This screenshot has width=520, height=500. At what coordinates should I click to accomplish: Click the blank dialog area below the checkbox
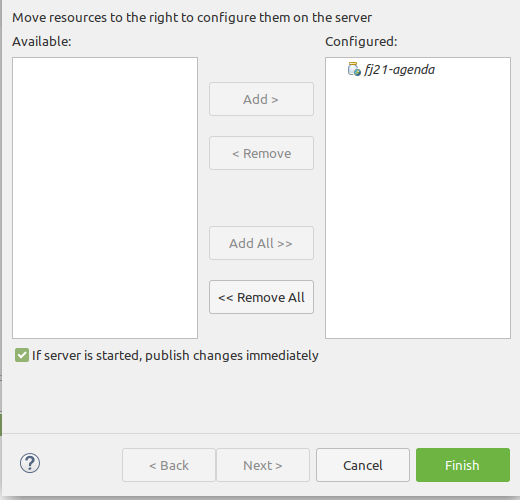pos(260,398)
